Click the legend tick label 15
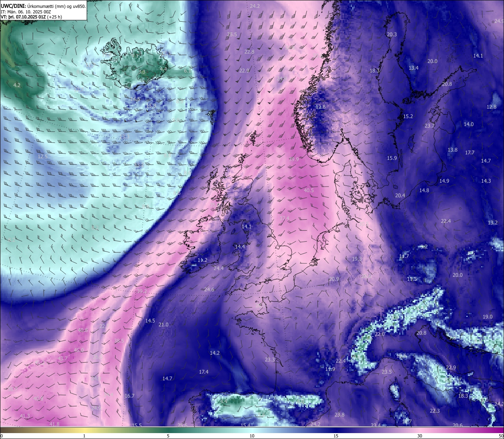 pyautogui.click(x=336, y=436)
